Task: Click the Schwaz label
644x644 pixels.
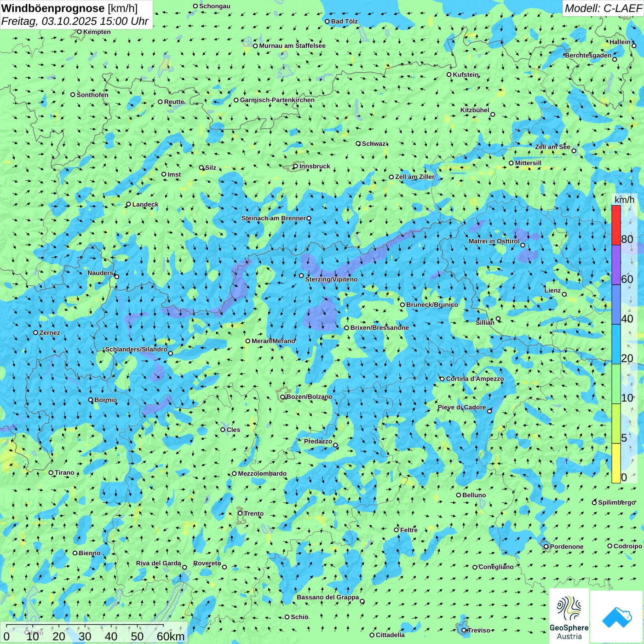Action: coord(374,144)
